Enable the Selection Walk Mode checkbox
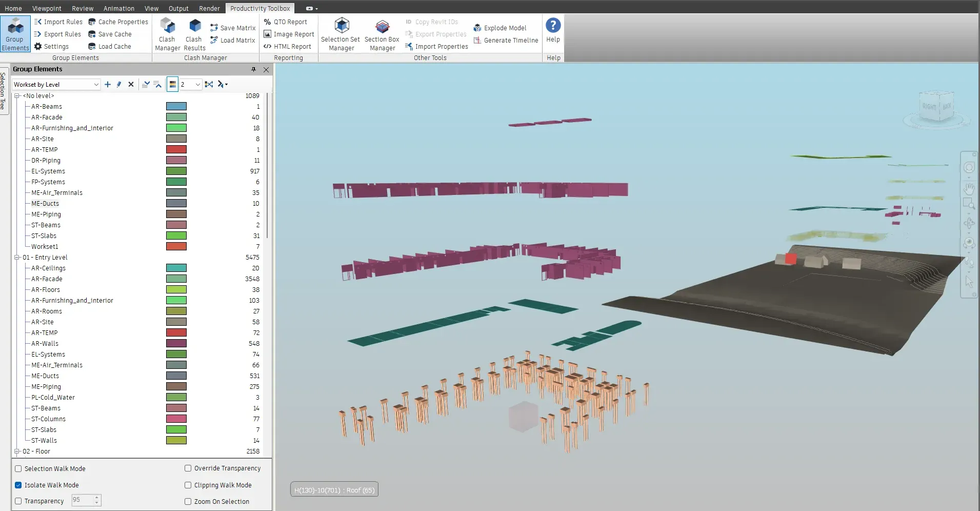Viewport: 980px width, 511px height. coord(18,468)
